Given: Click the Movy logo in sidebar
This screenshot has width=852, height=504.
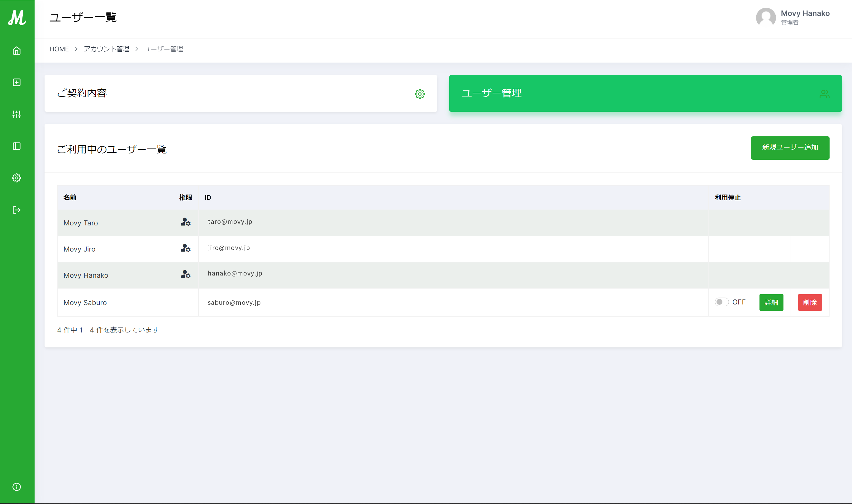Looking at the screenshot, I should pyautogui.click(x=17, y=18).
